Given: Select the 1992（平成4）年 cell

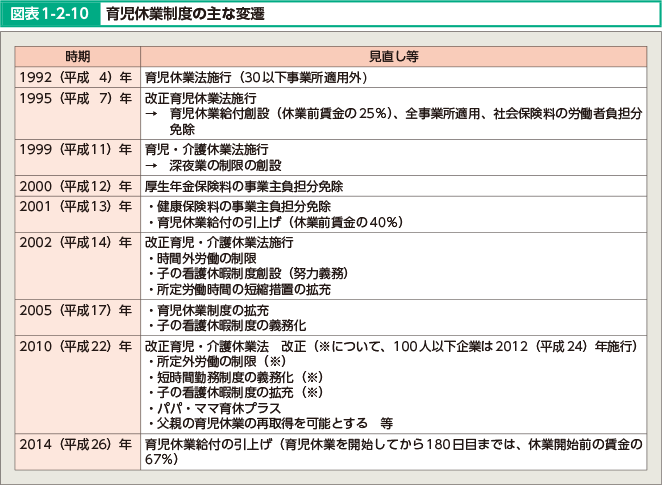Looking at the screenshot, I should (77, 76).
